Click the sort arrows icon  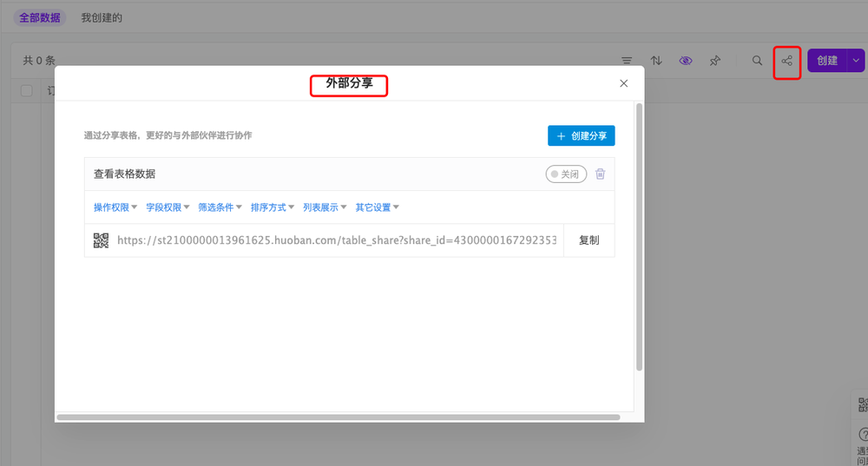(x=656, y=61)
